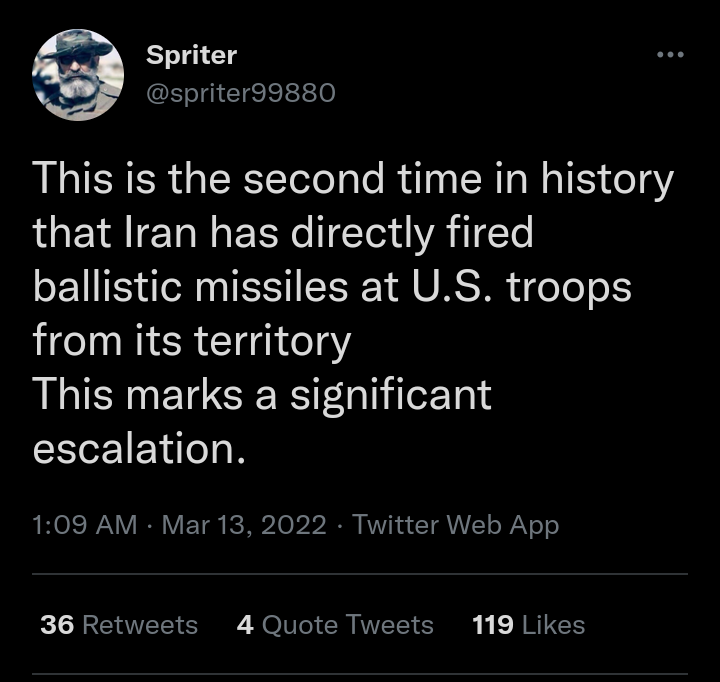This screenshot has width=720, height=682.
Task: Visit the @spriter99880 handle
Action: point(240,93)
